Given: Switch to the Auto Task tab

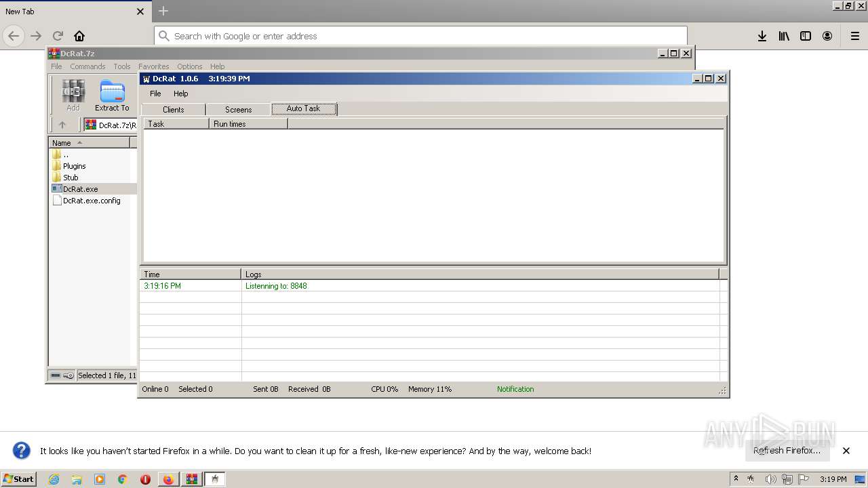Looking at the screenshot, I should 304,108.
